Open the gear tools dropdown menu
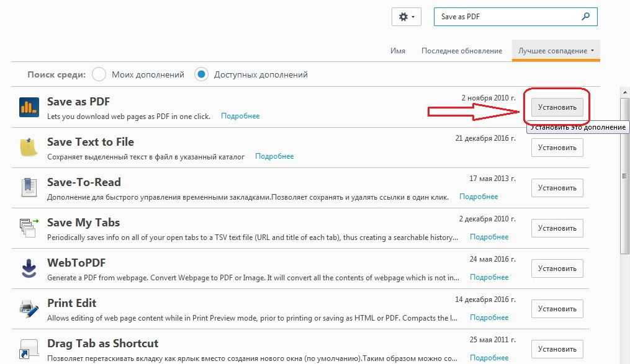The width and height of the screenshot is (630, 364). 407,17
